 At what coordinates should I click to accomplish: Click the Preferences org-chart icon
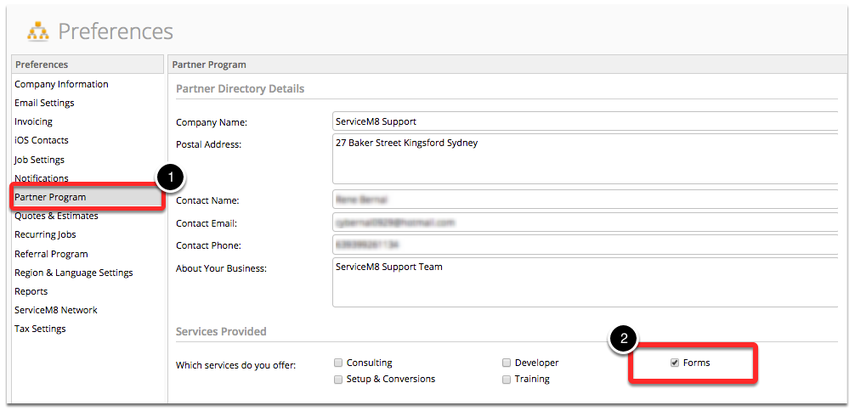coord(38,32)
